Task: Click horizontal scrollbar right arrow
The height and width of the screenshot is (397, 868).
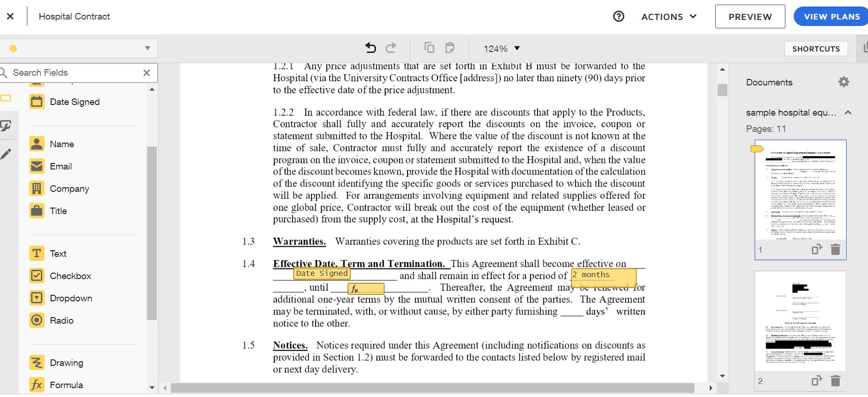Action: [711, 388]
